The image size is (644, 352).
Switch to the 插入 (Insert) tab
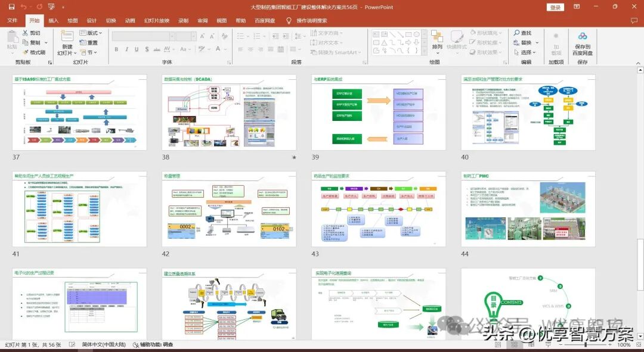click(54, 20)
